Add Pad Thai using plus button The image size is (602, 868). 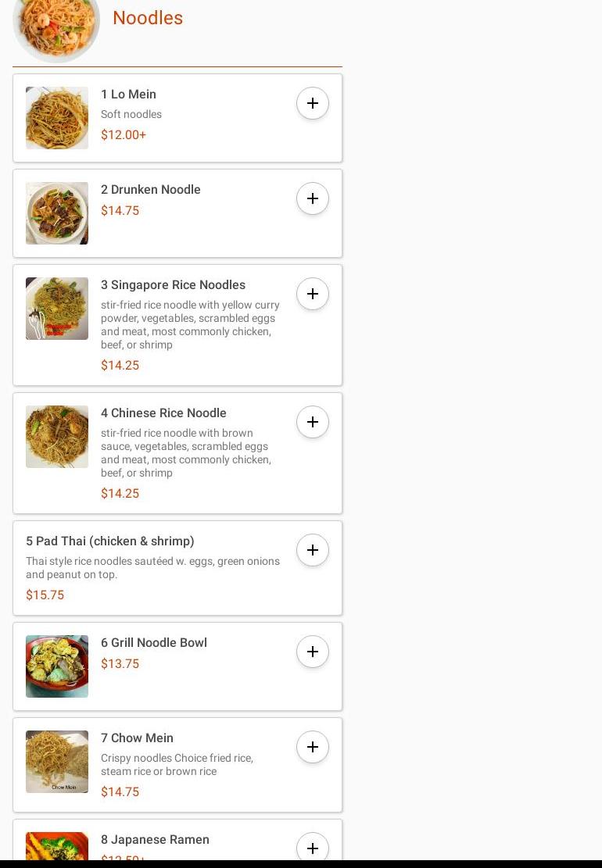313,550
